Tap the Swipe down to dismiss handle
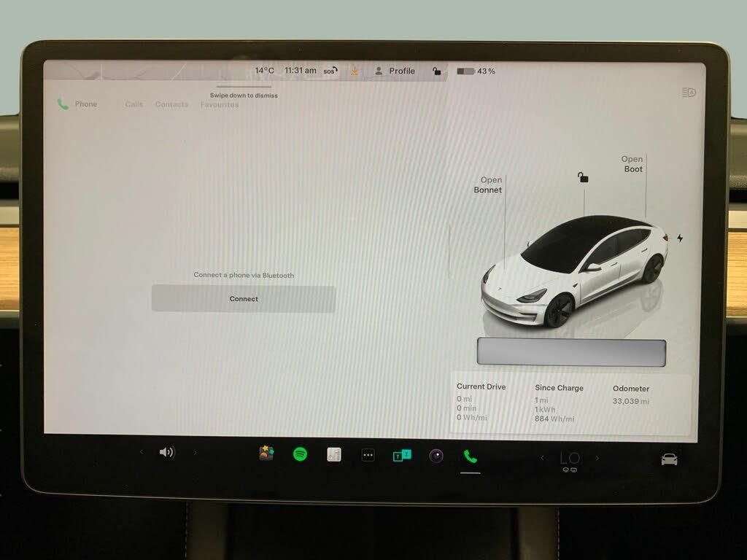This screenshot has height=560, width=747. [x=244, y=87]
